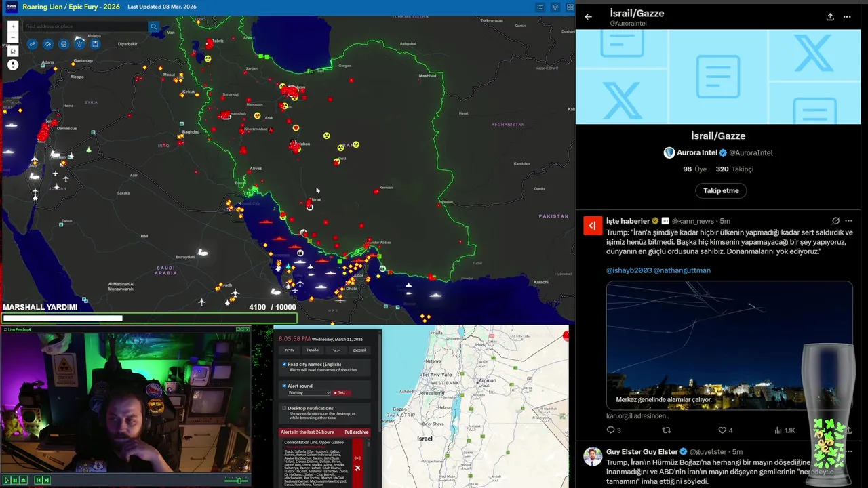Switch alerts language to Español

point(313,350)
